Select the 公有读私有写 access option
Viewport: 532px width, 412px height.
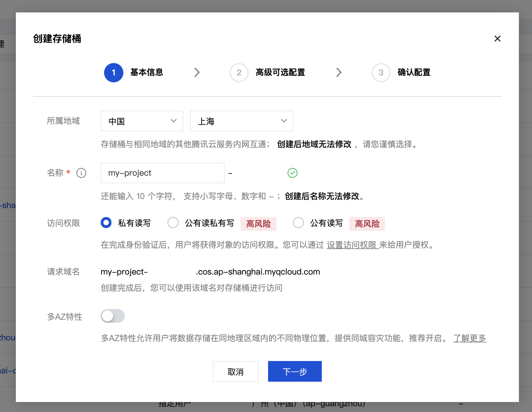(x=173, y=223)
